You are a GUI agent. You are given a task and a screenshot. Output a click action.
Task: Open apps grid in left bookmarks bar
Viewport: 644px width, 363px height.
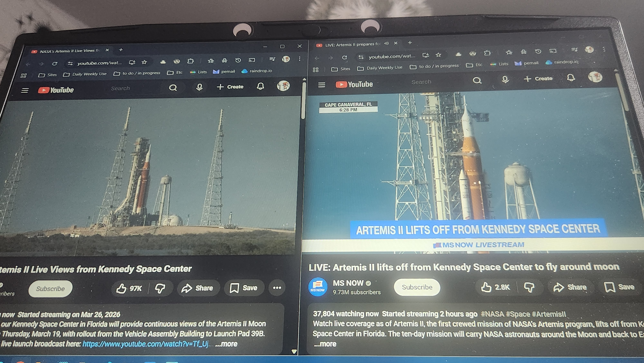pos(24,76)
